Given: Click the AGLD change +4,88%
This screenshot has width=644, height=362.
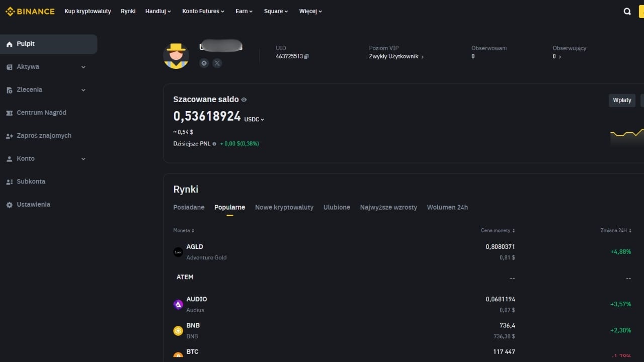Looking at the screenshot, I should point(620,252).
